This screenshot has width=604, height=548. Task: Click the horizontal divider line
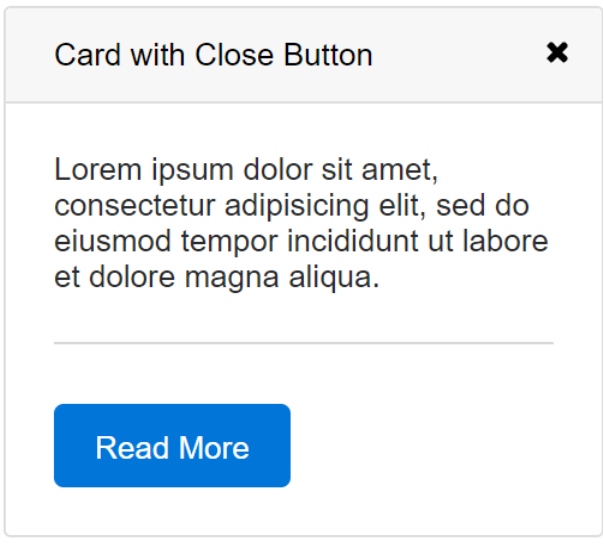coord(304,342)
